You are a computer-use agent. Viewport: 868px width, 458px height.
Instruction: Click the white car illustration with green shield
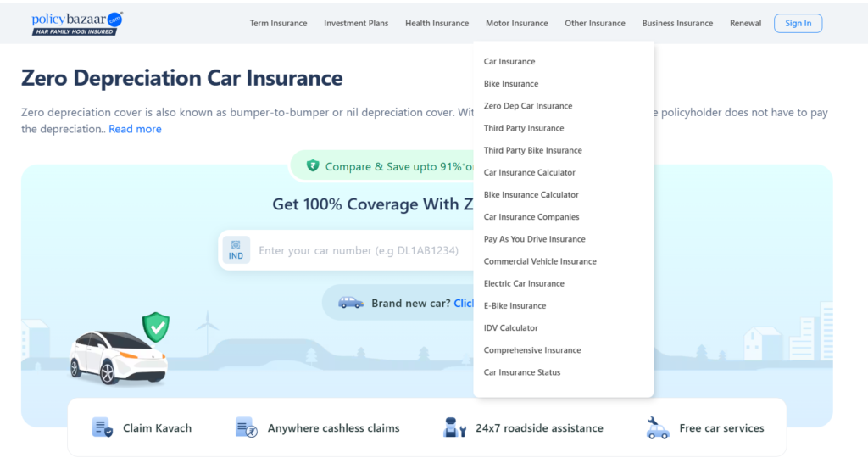coord(119,349)
